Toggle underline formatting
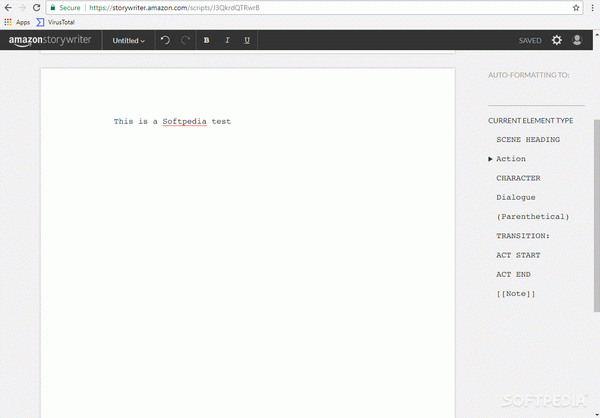The image size is (600, 418). tap(247, 40)
